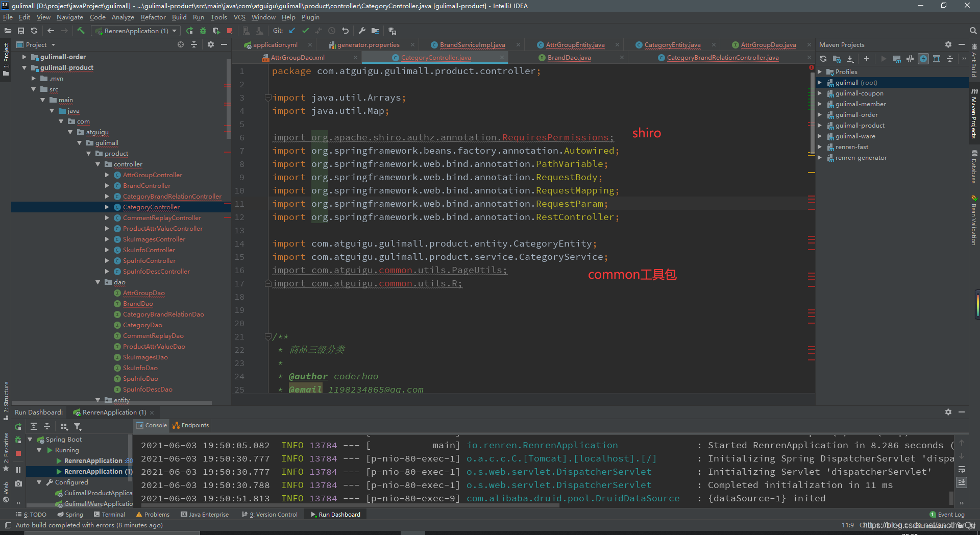
Task: Click Save All disk icon
Action: click(21, 31)
